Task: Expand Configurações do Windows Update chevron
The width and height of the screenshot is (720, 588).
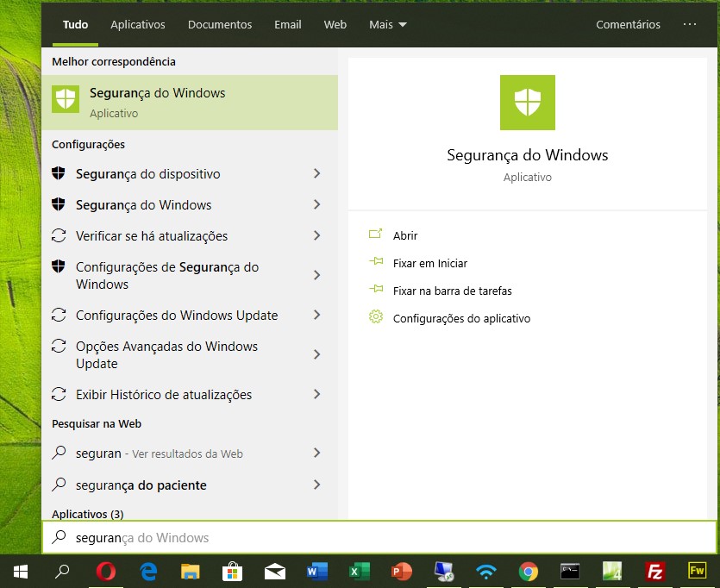Action: tap(316, 315)
